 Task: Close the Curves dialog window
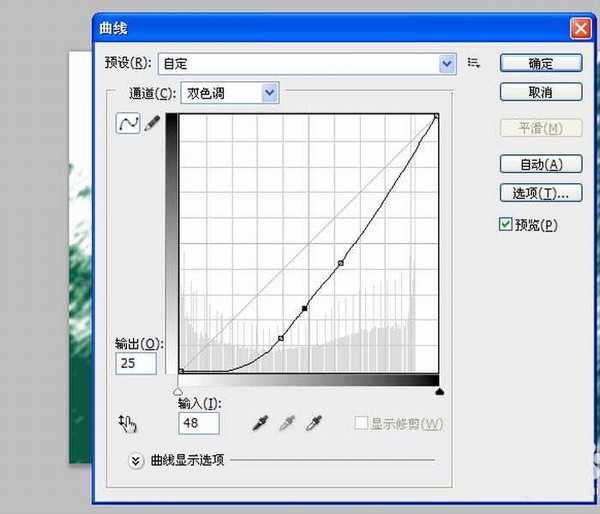pyautogui.click(x=577, y=28)
